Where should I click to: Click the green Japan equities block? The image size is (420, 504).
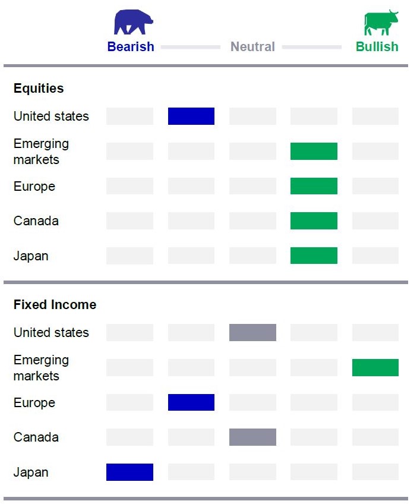[314, 256]
